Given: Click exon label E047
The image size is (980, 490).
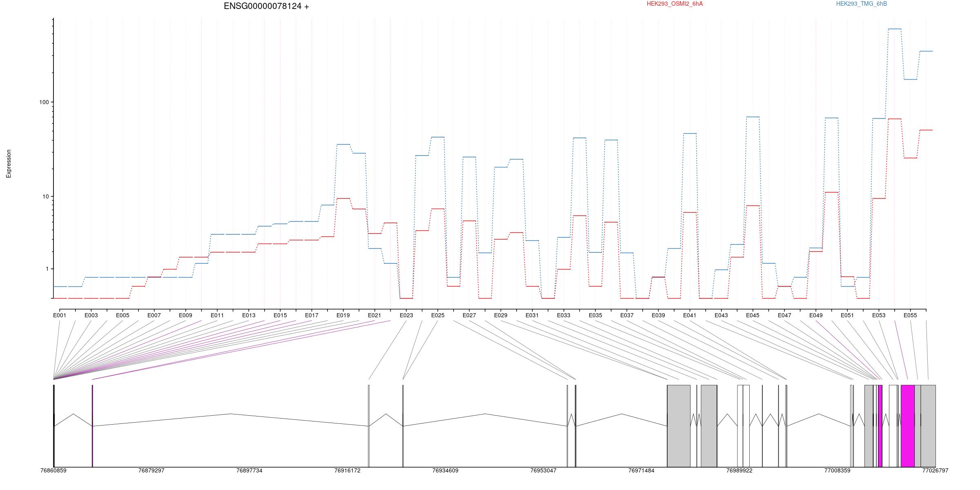Looking at the screenshot, I should (784, 315).
